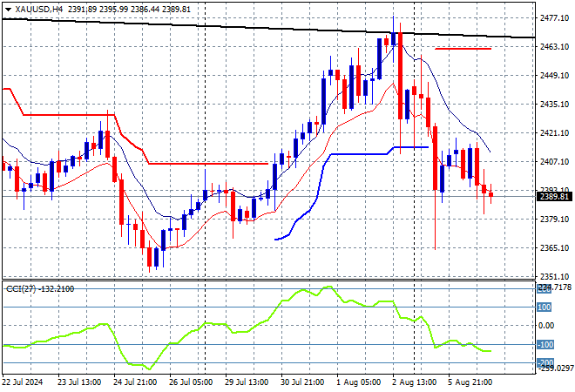Click the 2435.10 price scale label
575x392 pixels.
[554, 105]
